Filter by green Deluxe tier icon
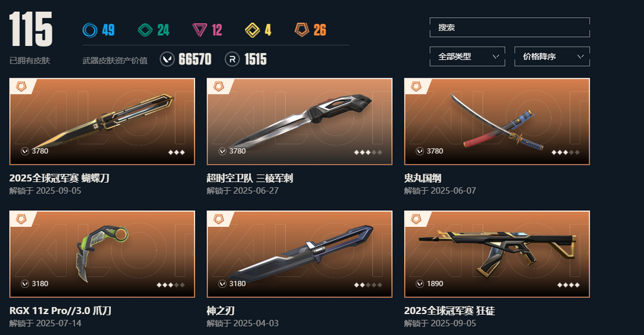Image resolution: width=644 pixels, height=335 pixels. (x=145, y=30)
